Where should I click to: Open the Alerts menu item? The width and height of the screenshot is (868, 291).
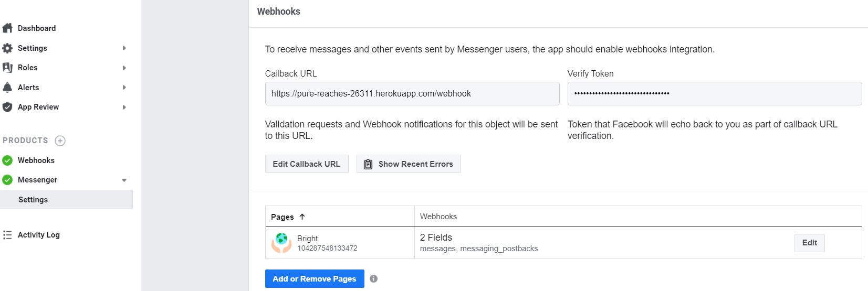coord(28,88)
